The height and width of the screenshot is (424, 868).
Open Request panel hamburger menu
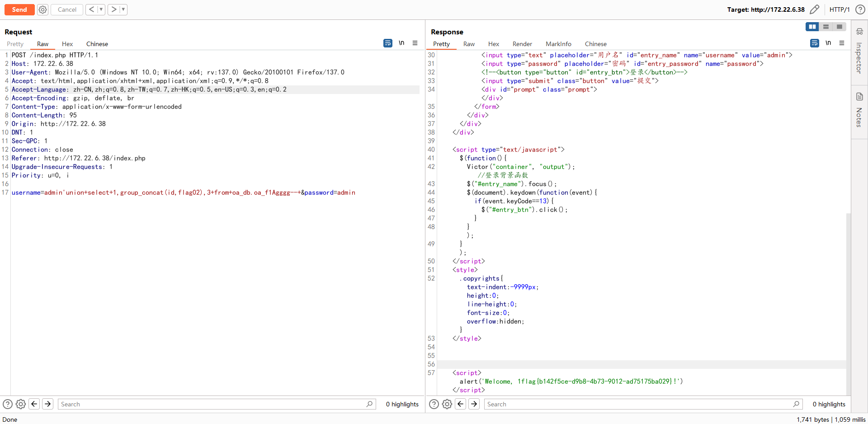click(415, 43)
